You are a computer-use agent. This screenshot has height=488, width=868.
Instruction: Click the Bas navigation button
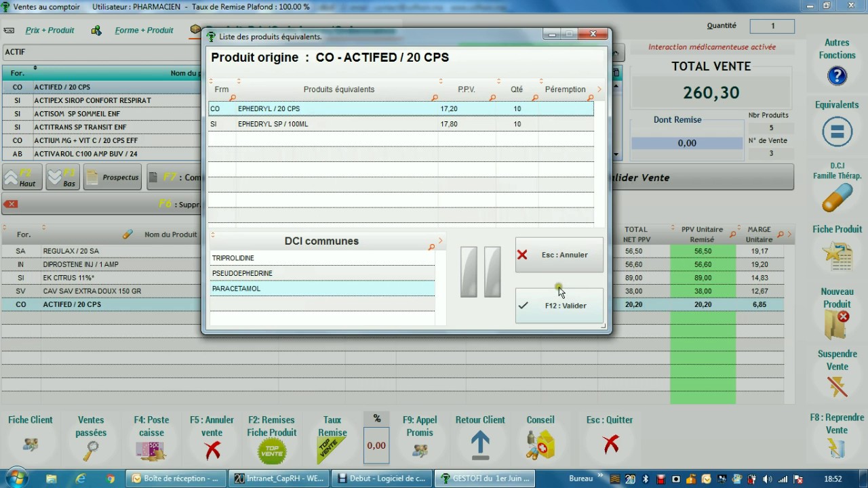pos(63,178)
